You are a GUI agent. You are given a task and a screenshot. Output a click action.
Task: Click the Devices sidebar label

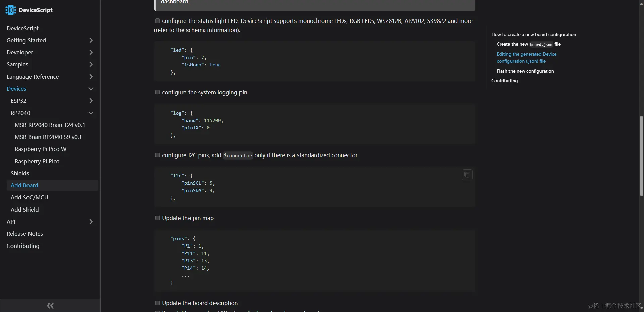pos(16,89)
